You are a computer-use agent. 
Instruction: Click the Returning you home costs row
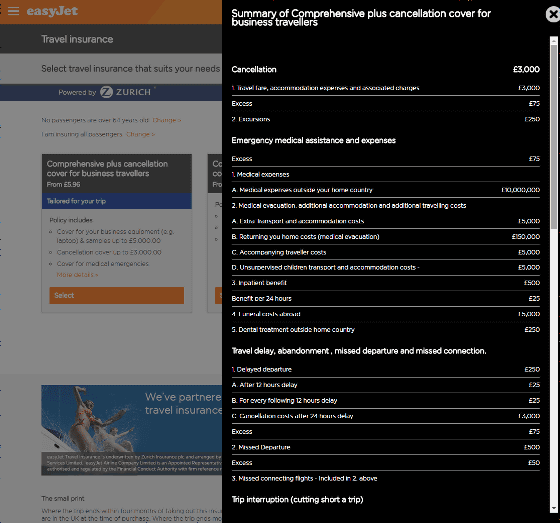386,237
